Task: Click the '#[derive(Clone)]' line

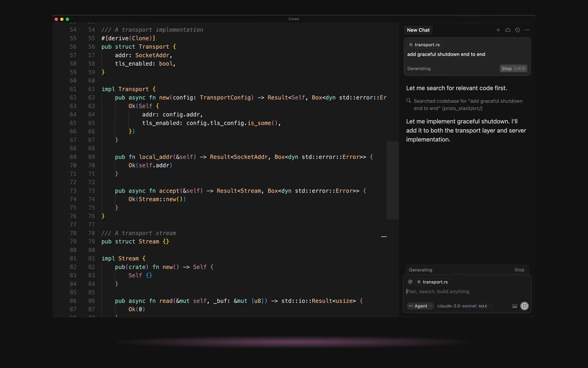Action: click(x=128, y=38)
